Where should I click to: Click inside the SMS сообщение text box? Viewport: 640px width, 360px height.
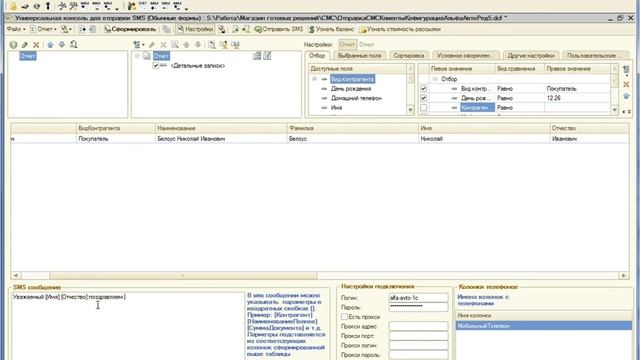128,326
